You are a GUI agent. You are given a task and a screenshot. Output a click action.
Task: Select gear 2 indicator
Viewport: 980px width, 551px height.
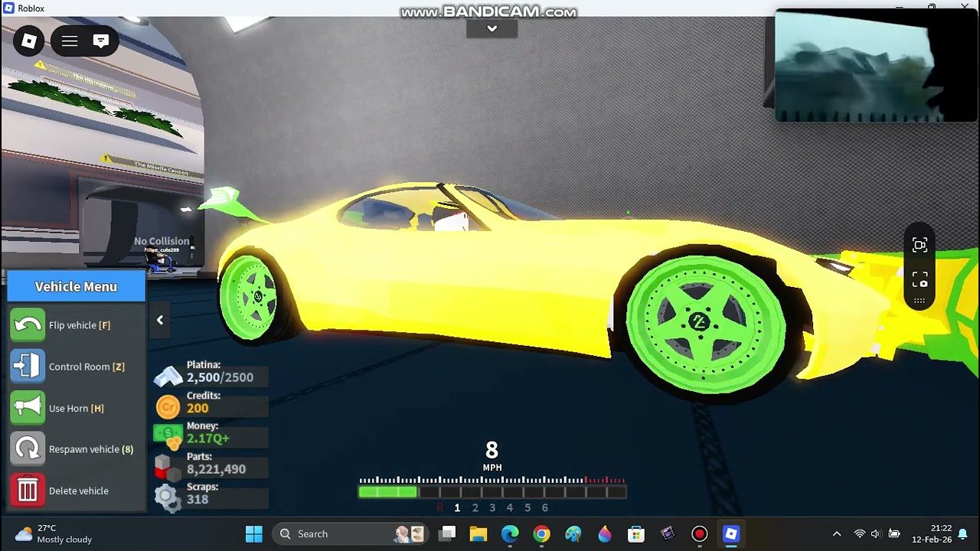[475, 507]
